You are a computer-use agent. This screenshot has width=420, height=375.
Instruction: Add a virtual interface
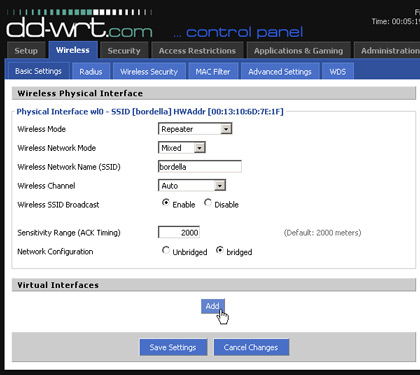pos(213,306)
